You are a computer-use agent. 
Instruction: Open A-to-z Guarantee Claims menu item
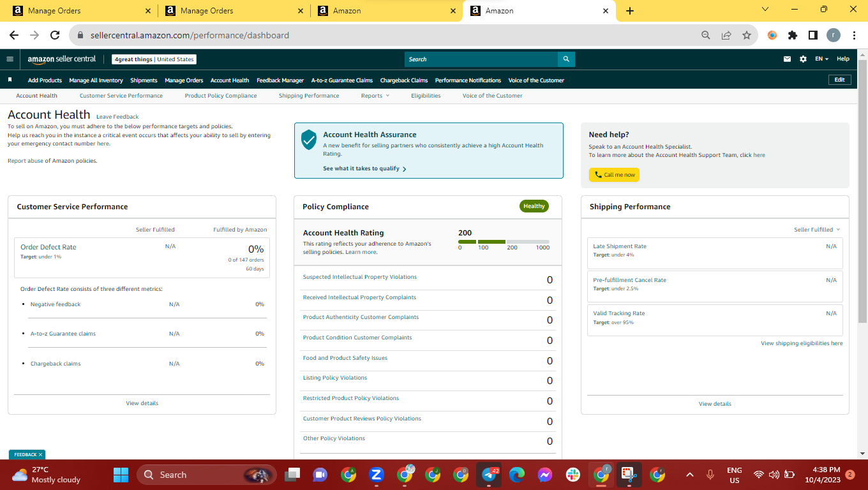[x=342, y=80]
